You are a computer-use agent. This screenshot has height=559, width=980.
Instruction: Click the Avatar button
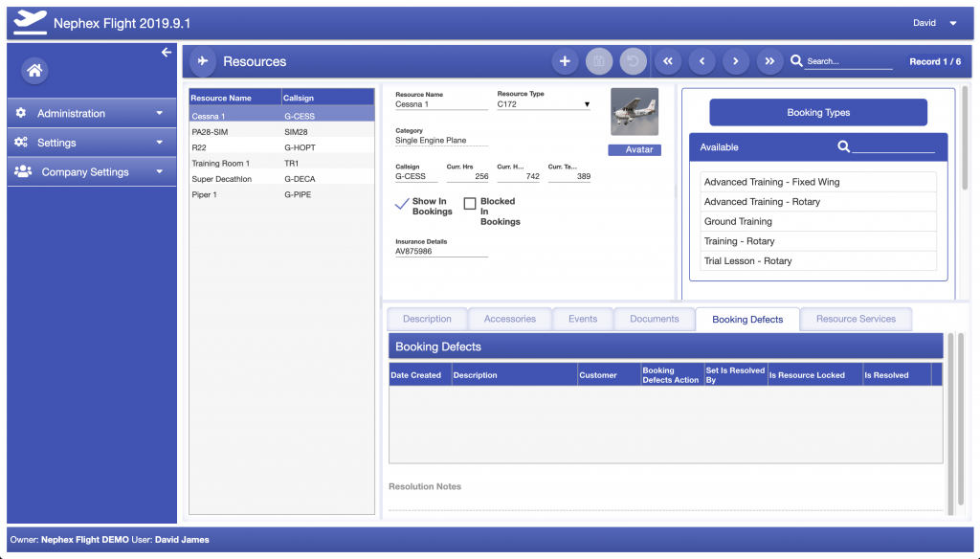(635, 150)
